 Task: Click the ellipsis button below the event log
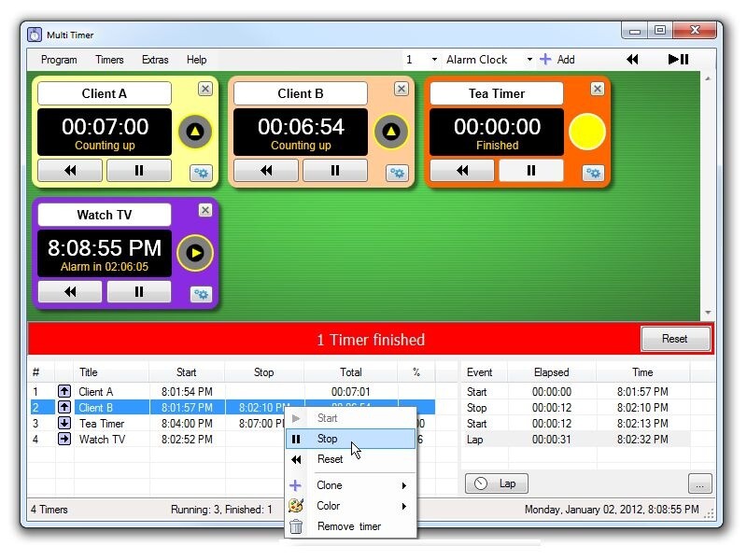(x=699, y=482)
